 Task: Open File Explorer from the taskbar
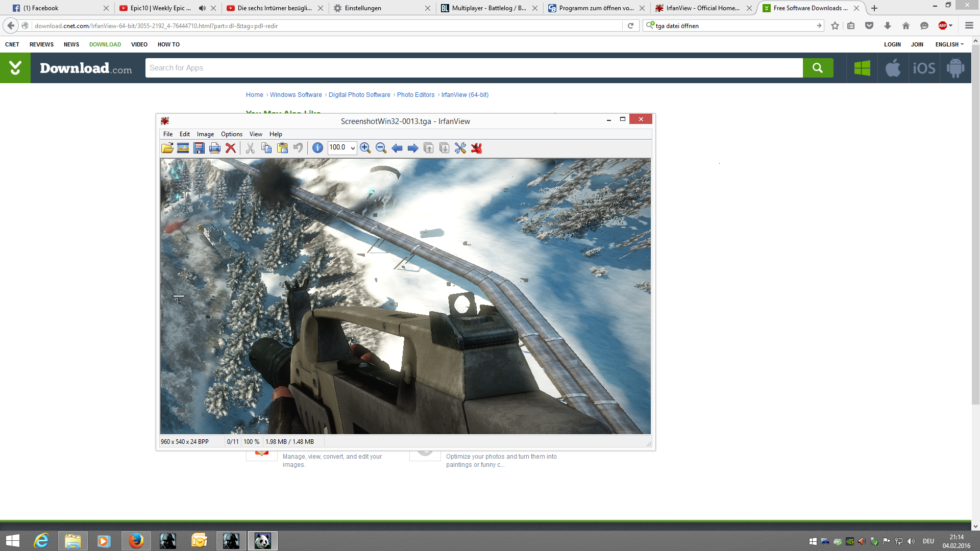pyautogui.click(x=72, y=541)
